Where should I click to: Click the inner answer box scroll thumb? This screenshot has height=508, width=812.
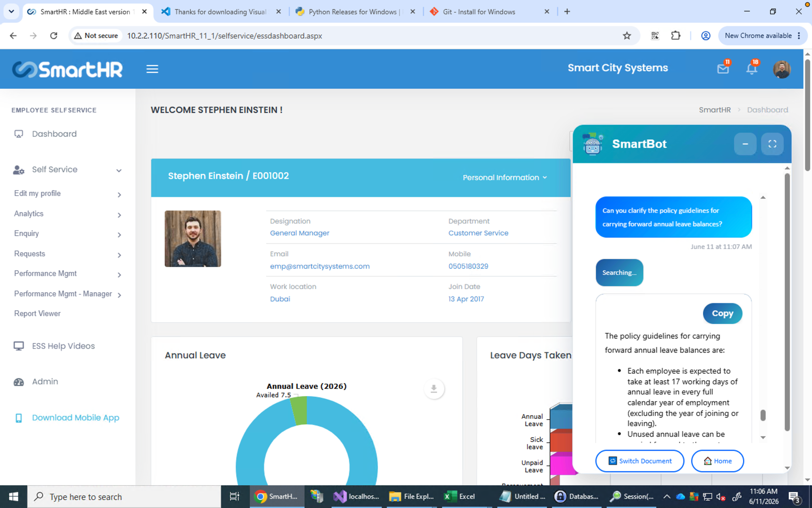point(763,415)
